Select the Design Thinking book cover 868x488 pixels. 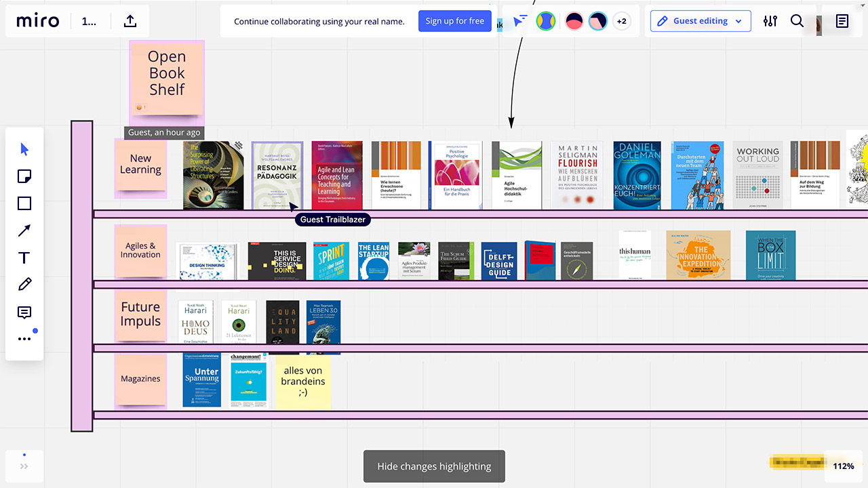[x=208, y=262]
